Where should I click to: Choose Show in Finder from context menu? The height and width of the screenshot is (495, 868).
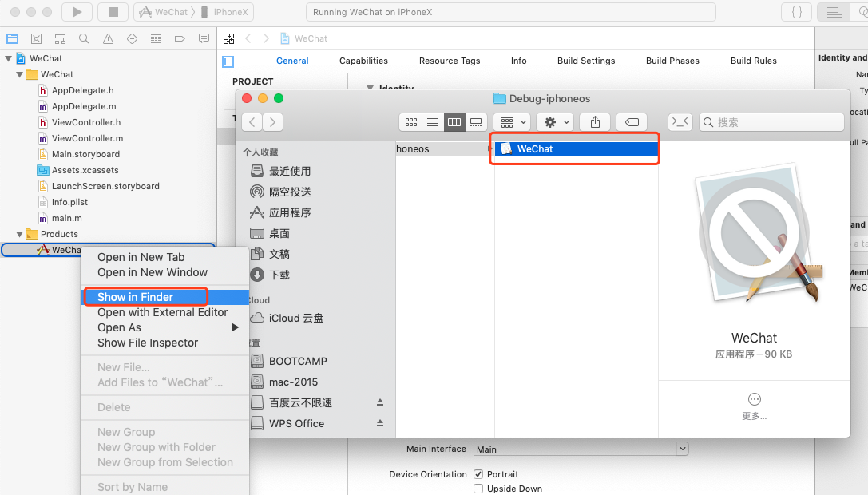click(165, 297)
